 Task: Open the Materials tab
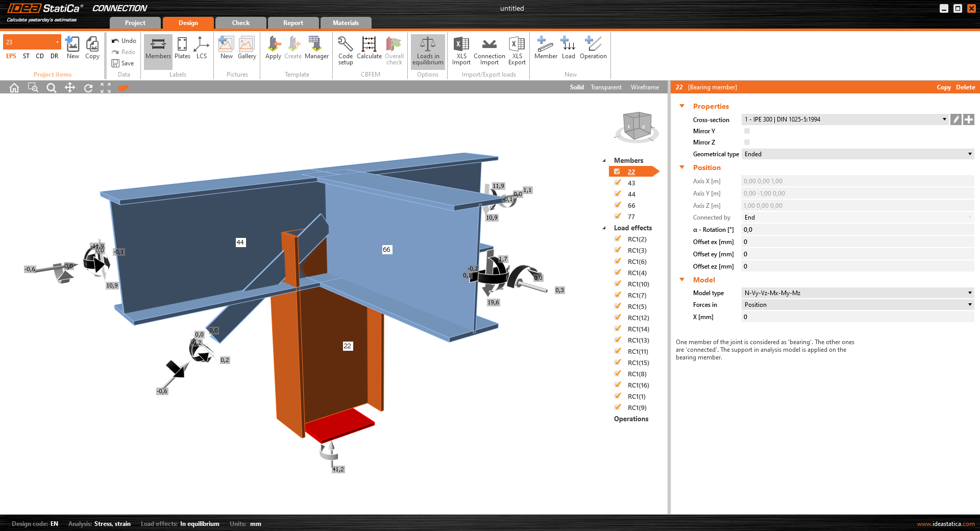click(346, 23)
